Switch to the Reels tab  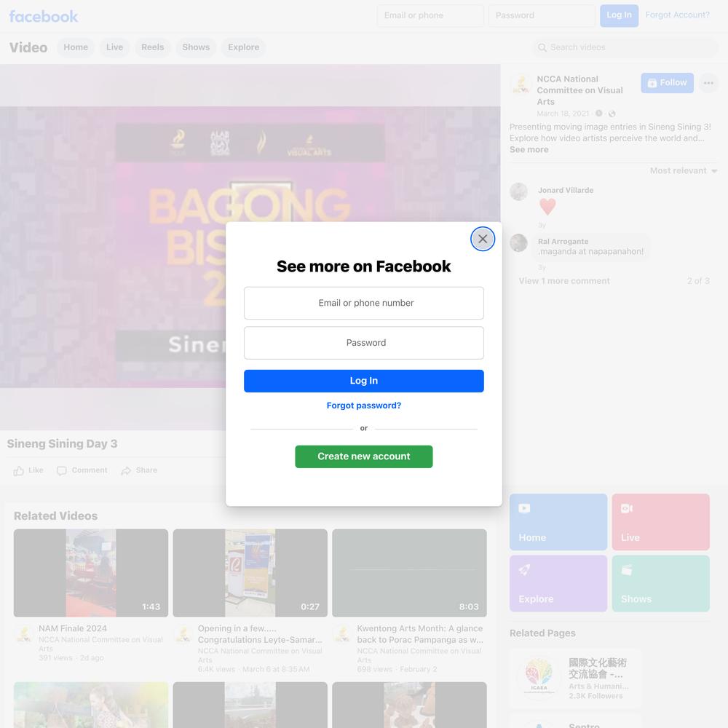[153, 47]
